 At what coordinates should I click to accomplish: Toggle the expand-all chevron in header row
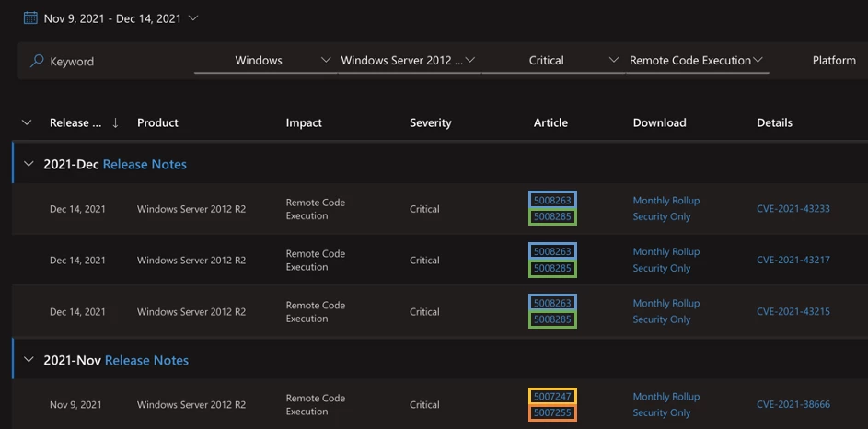pyautogui.click(x=26, y=122)
